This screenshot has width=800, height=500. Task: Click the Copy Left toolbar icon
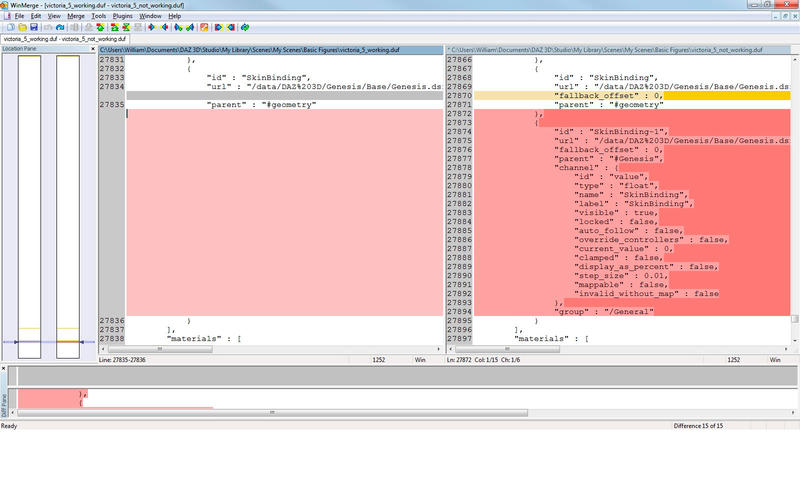[x=164, y=27]
